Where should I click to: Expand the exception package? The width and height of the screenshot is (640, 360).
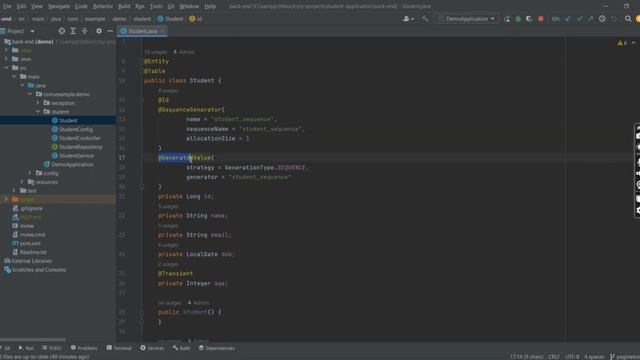click(x=38, y=103)
